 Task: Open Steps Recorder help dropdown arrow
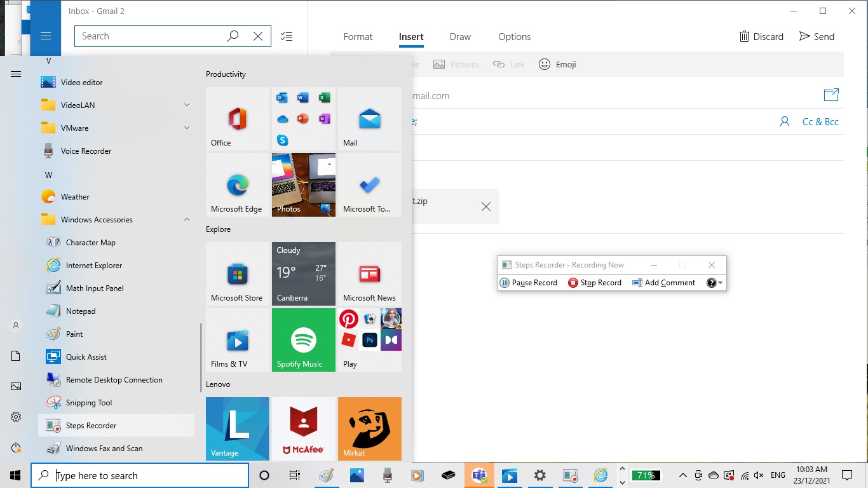coord(720,283)
